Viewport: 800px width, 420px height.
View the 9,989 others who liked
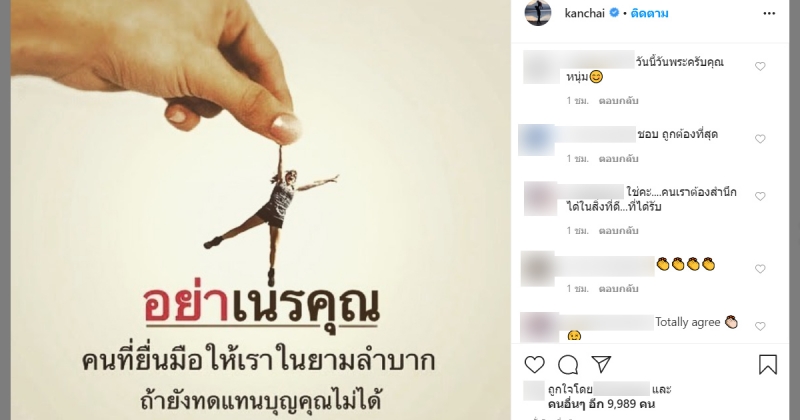[602, 404]
